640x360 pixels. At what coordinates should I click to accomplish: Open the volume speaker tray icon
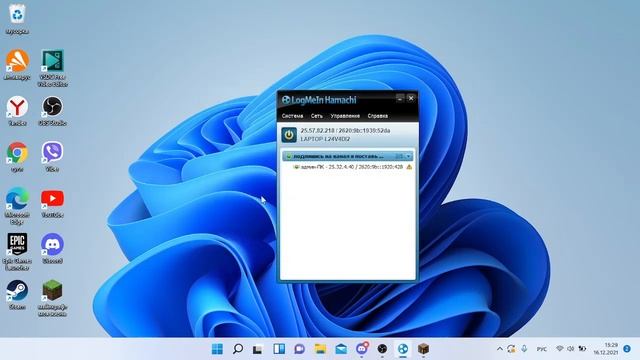571,349
